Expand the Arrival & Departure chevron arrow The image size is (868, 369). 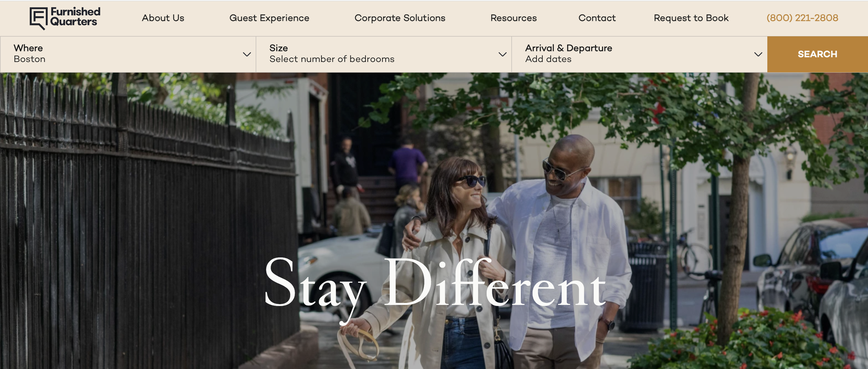(758, 54)
